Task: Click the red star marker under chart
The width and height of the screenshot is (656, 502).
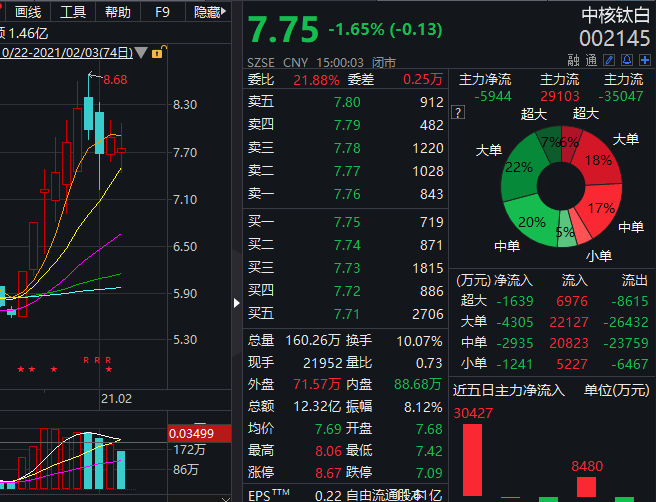Action: (20, 370)
